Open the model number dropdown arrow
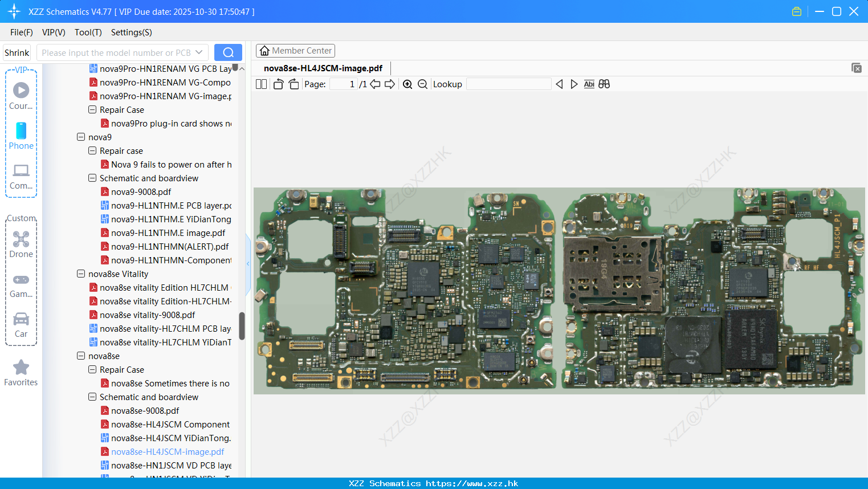Image resolution: width=868 pixels, height=489 pixels. [199, 52]
